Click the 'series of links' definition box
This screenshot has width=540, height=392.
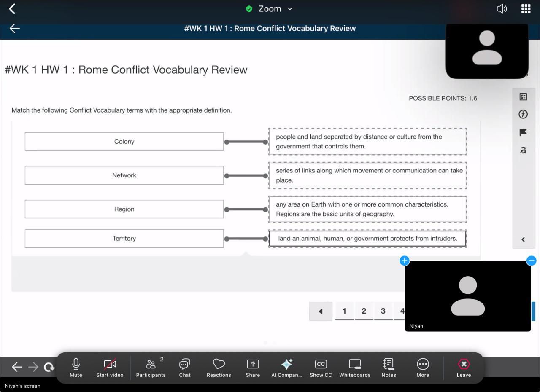click(367, 175)
